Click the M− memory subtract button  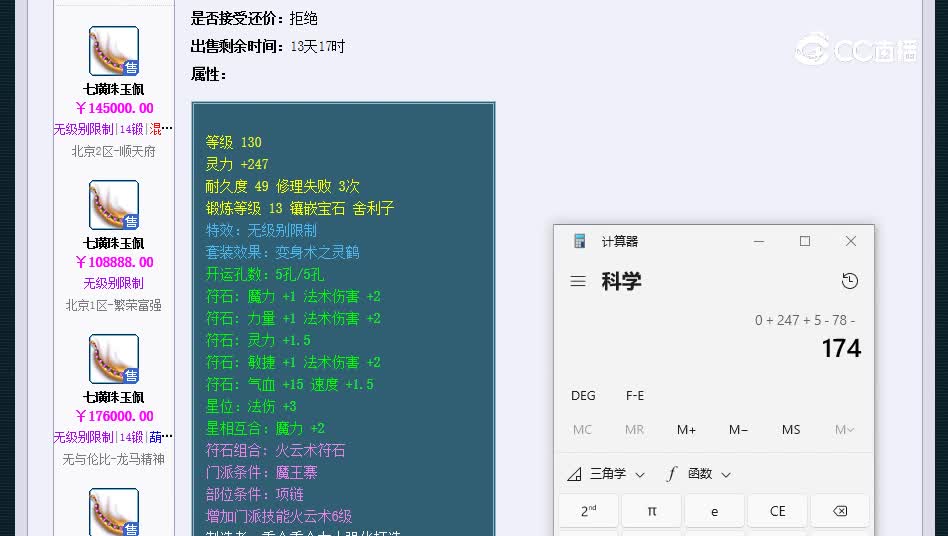click(738, 430)
